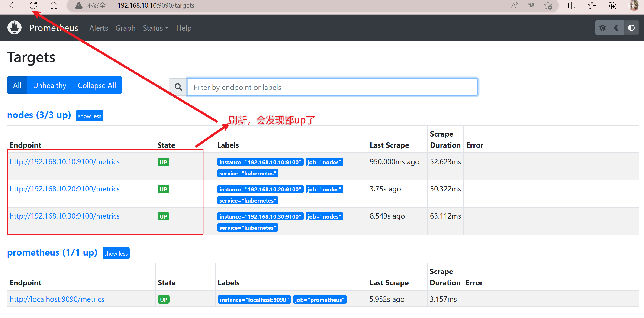Image resolution: width=644 pixels, height=318 pixels.
Task: Click UP state badge for 192.168.10.20
Action: (163, 189)
